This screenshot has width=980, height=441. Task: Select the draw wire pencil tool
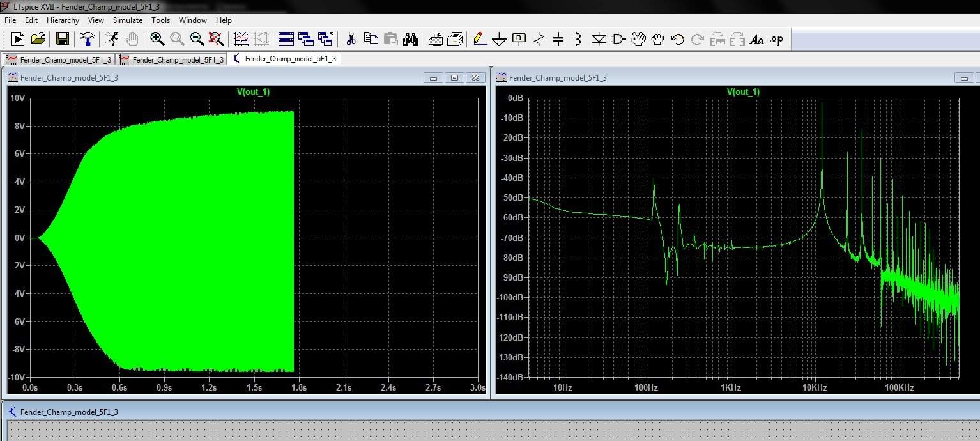pyautogui.click(x=479, y=40)
